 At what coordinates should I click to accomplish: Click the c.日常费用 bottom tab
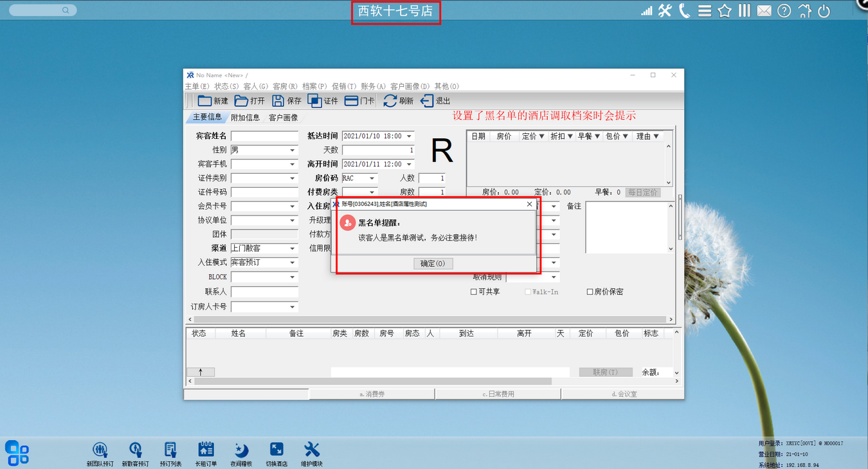498,394
